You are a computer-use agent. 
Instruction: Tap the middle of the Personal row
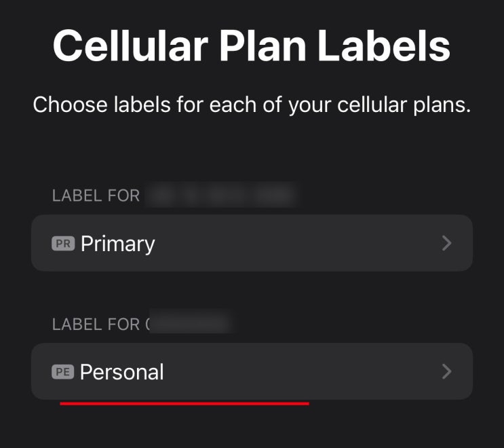click(252, 371)
